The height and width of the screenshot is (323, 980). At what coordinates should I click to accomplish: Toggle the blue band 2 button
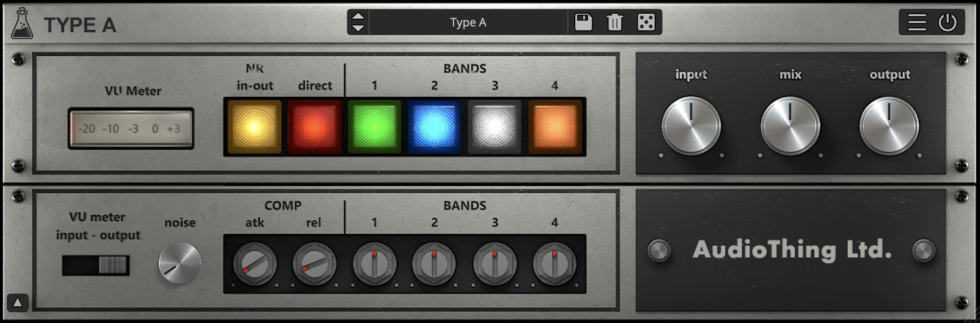[434, 127]
